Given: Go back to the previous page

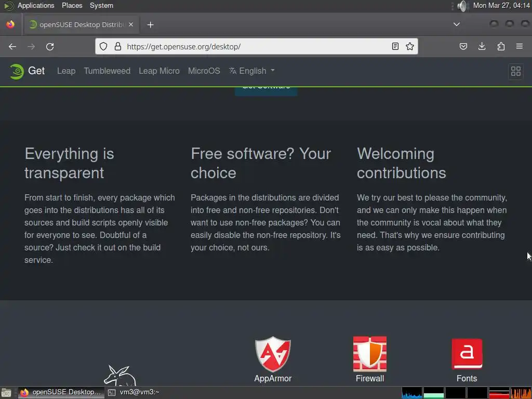Looking at the screenshot, I should click(x=12, y=46).
